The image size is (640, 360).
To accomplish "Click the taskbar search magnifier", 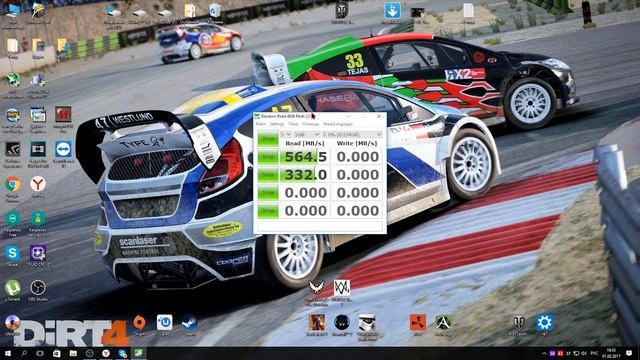I will tap(24, 353).
